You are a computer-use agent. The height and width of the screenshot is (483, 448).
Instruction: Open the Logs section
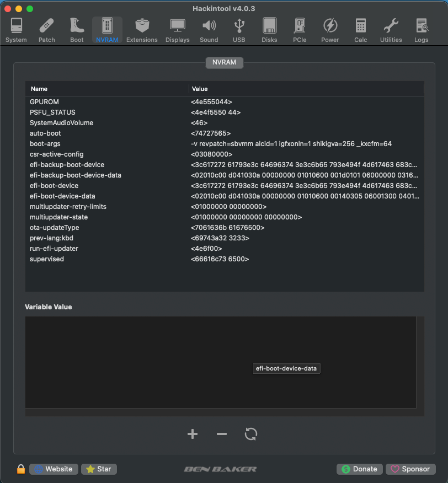point(421,30)
